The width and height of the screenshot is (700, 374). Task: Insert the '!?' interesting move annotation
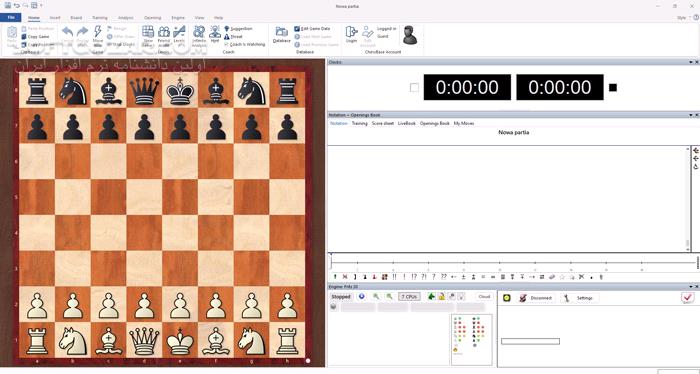(414, 277)
